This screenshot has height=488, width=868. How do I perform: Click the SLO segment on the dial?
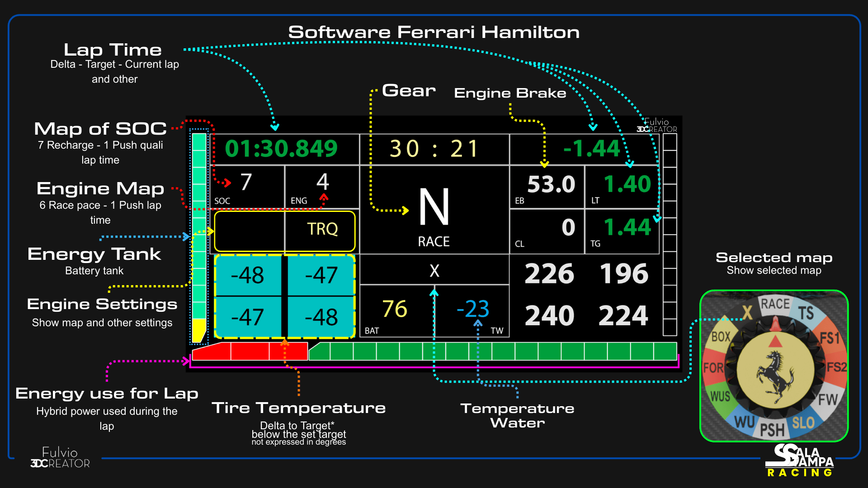pyautogui.click(x=803, y=423)
